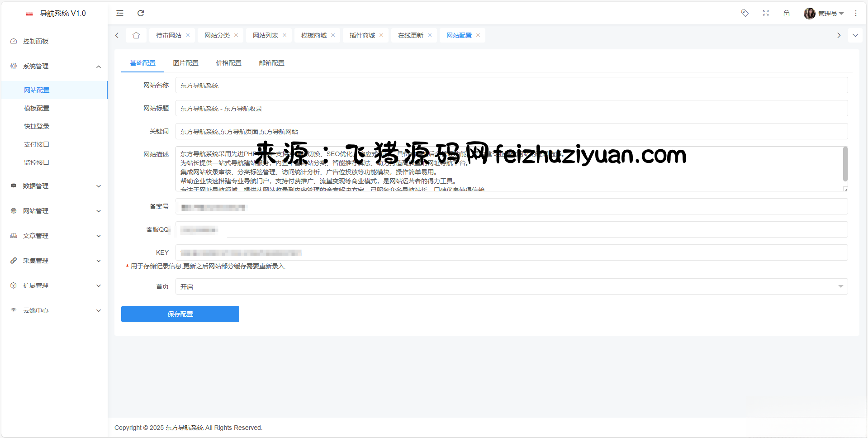Open the 首页 dropdown selector

click(511, 286)
